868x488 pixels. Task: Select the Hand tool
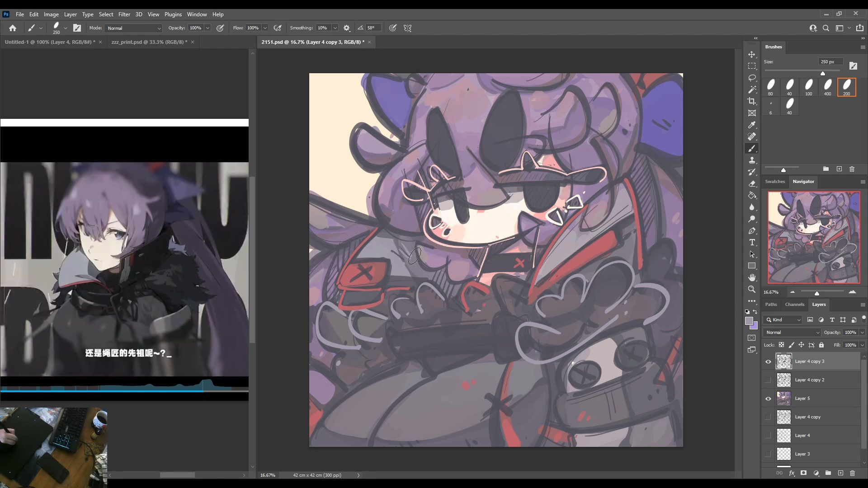click(752, 277)
